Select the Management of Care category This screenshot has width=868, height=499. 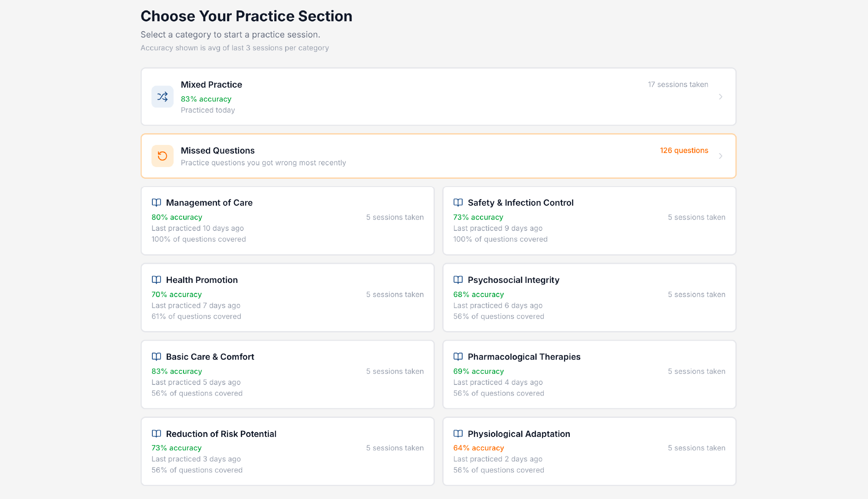point(287,221)
